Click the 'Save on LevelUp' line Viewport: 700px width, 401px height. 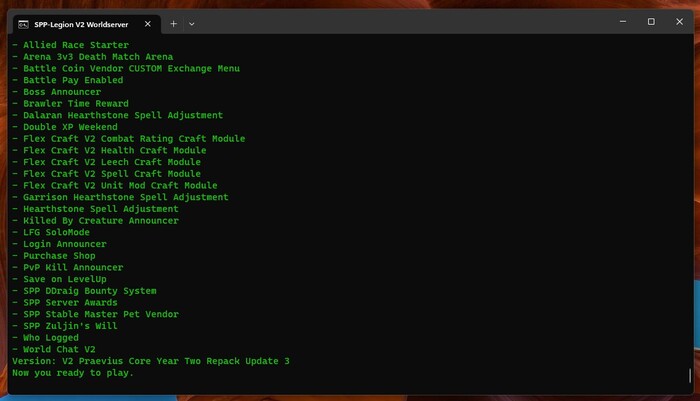coord(59,279)
